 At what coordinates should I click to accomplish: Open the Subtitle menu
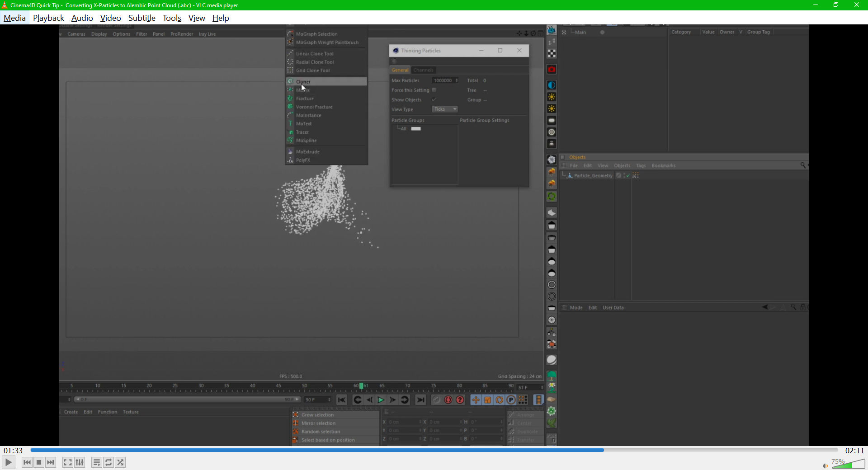point(142,18)
